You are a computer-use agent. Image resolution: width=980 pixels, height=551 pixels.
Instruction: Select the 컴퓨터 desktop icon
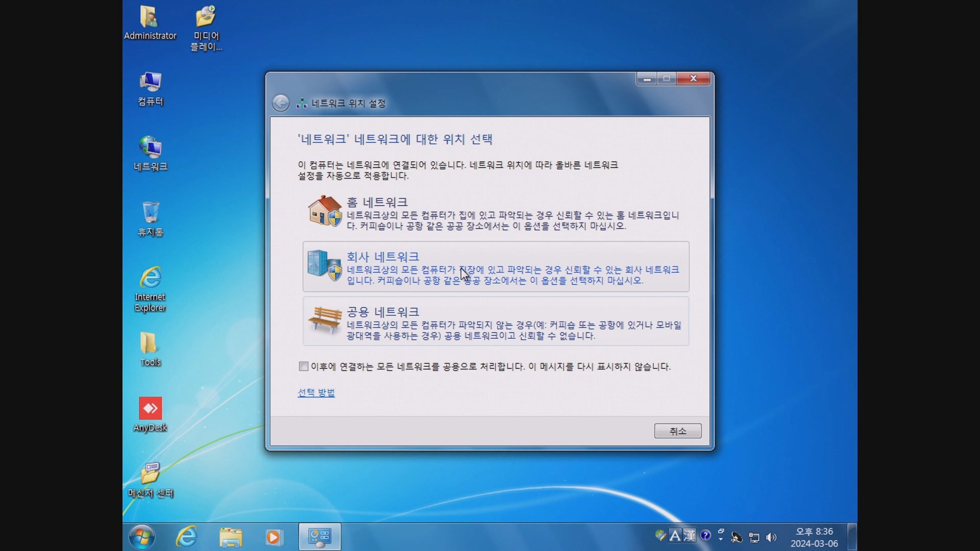pos(150,89)
